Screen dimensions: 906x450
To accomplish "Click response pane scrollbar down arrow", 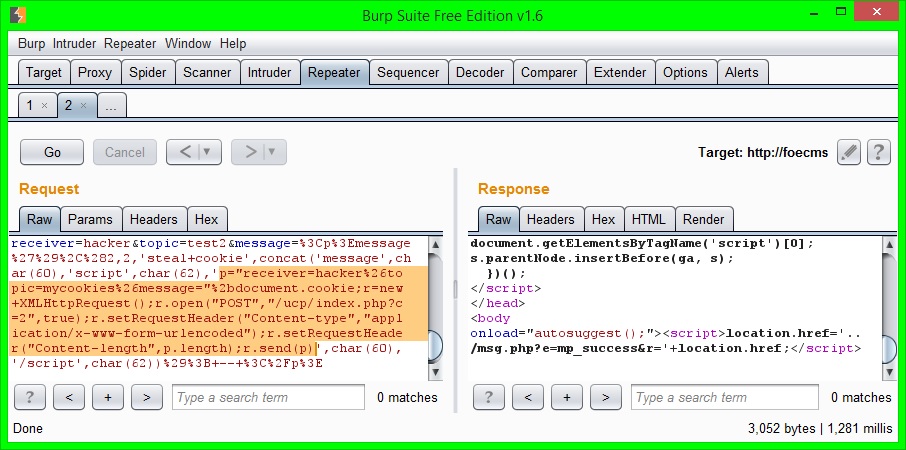I will pos(890,371).
